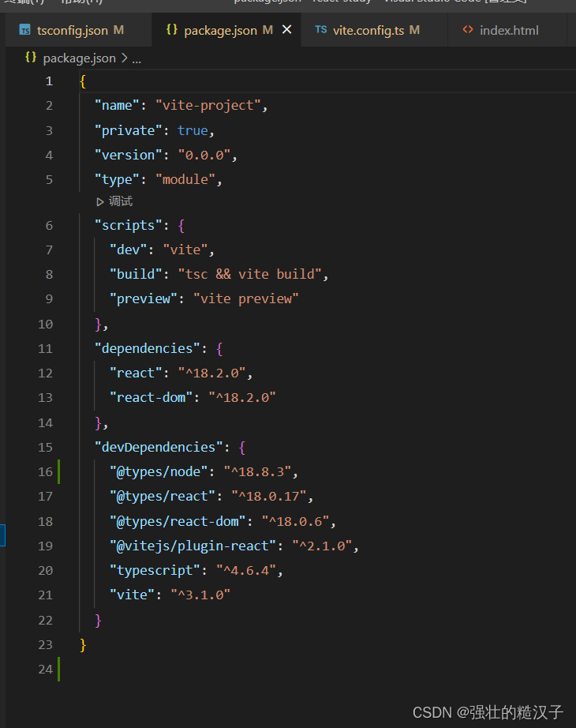The image size is (576, 728).
Task: Click the "dependencies" key on line 11
Action: (x=148, y=349)
